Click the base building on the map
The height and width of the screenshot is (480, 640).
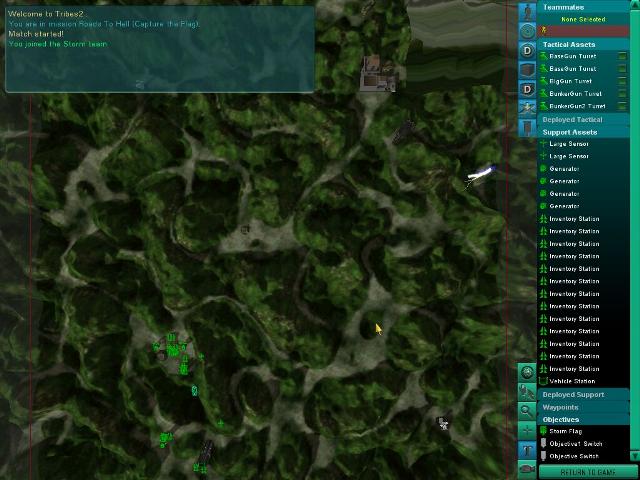377,73
